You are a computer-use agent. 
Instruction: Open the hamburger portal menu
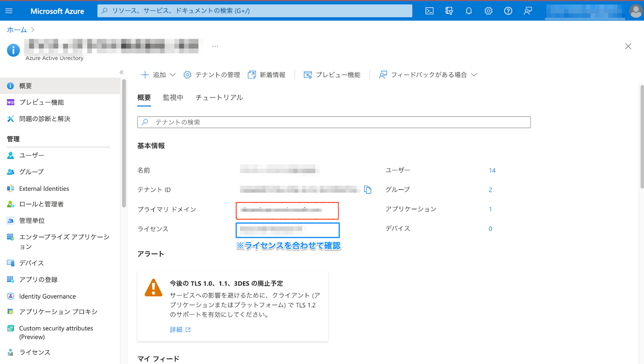pos(9,11)
